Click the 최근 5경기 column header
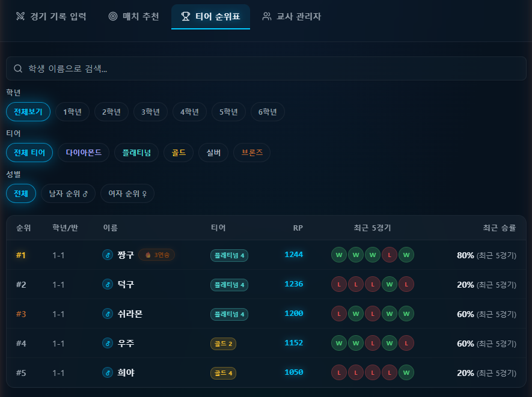Viewport: 532px width, 397px height. point(372,228)
